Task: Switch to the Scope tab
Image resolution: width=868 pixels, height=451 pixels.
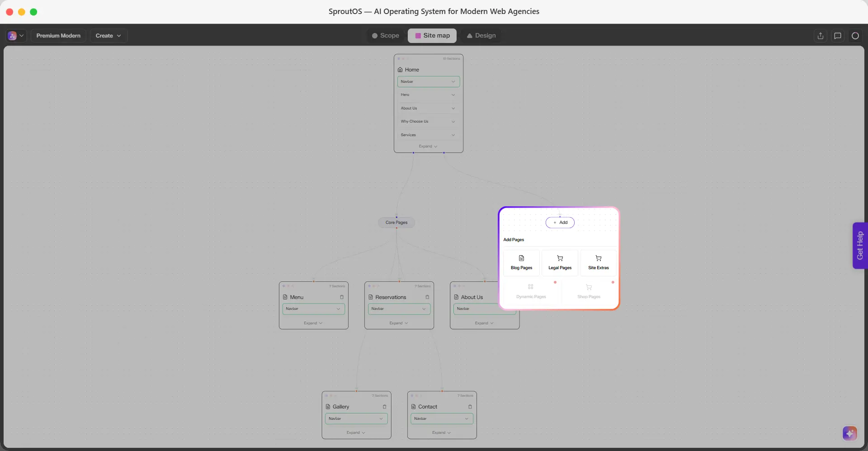Action: 386,36
